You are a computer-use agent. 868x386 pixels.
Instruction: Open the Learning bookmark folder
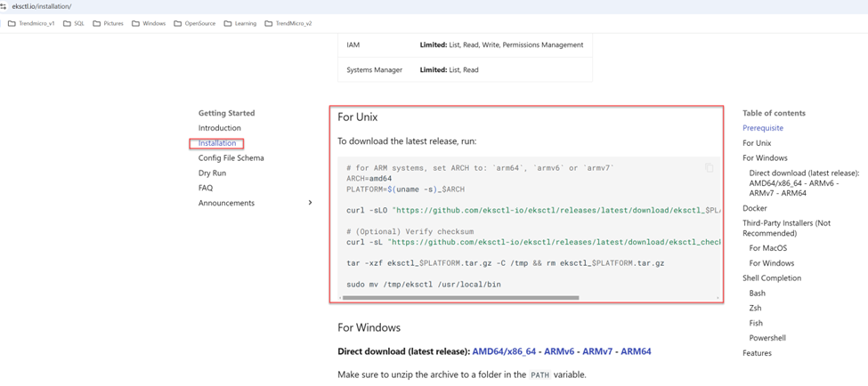click(x=240, y=24)
